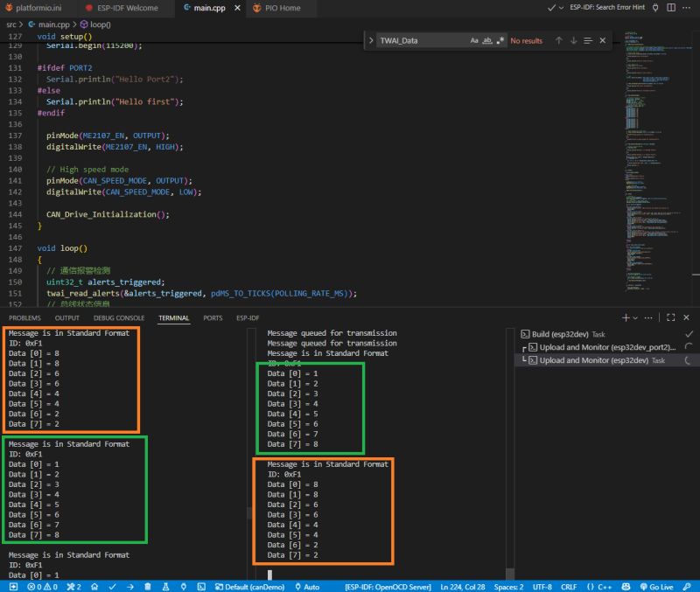Change file encoding UTF-8

[x=542, y=587]
